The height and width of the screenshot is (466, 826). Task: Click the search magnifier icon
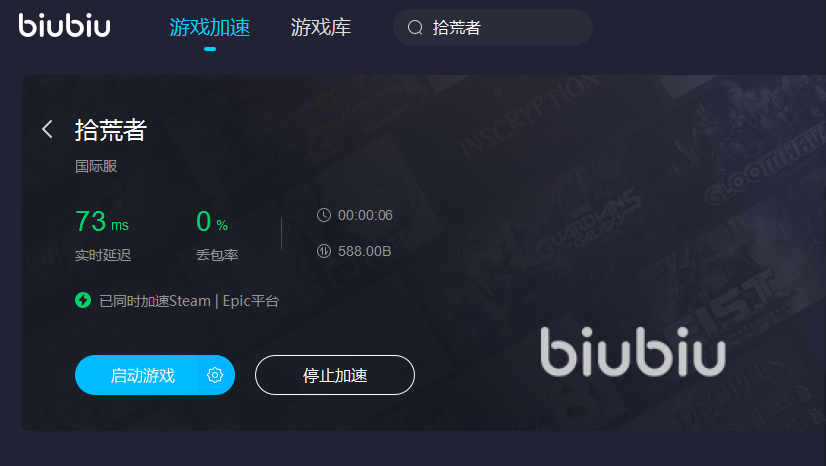[415, 27]
